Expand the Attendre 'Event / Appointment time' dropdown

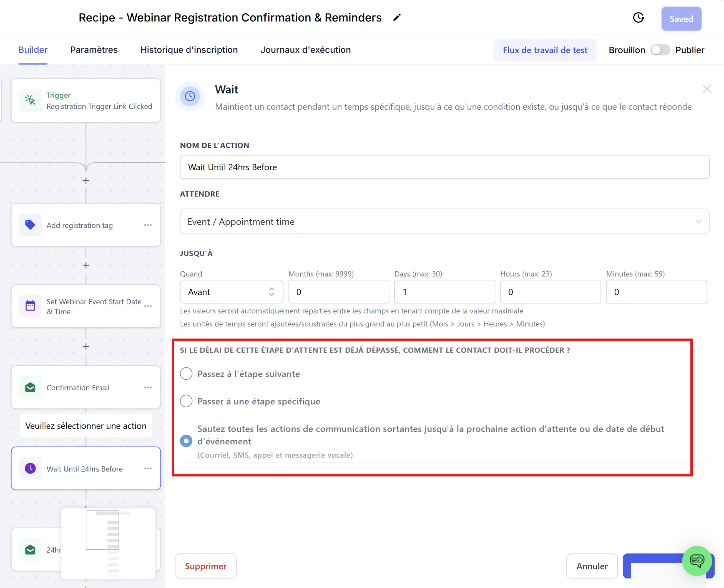pyautogui.click(x=444, y=221)
